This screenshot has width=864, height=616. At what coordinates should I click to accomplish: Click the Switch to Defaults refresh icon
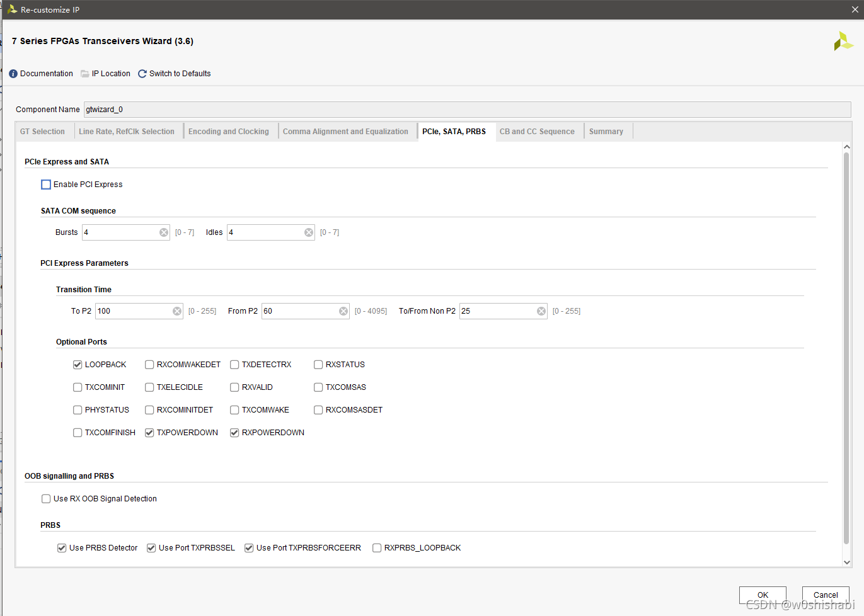point(142,74)
